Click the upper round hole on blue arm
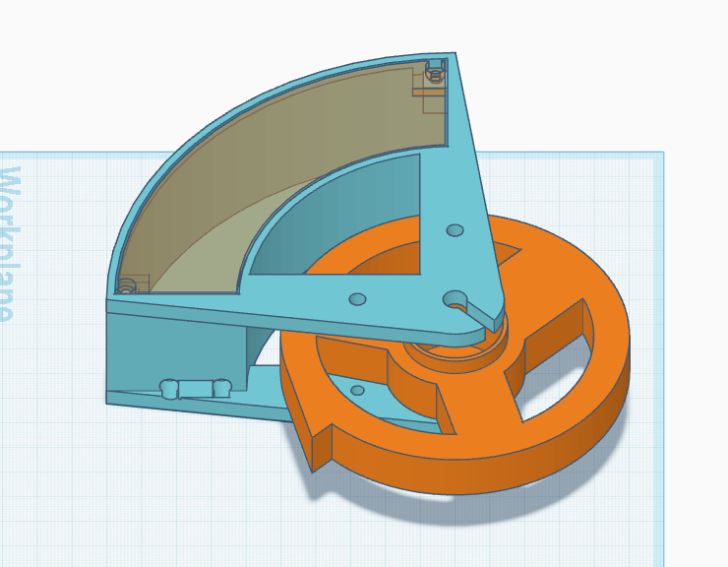 tap(455, 230)
